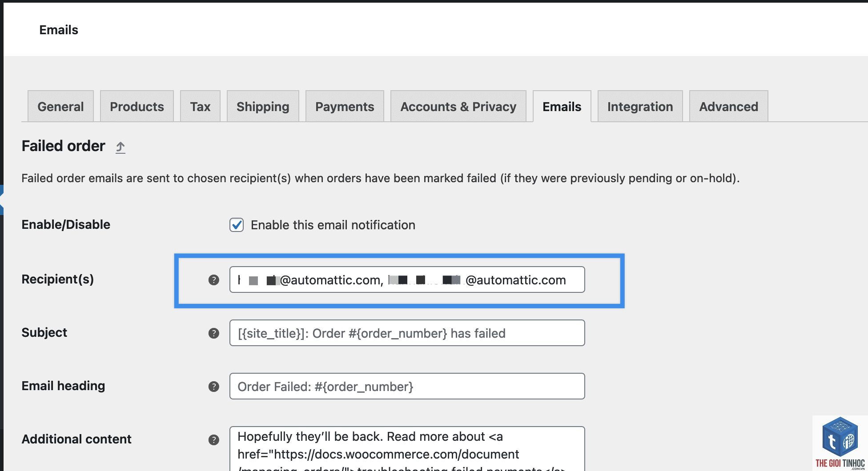Click the Recipient(s) field label
The width and height of the screenshot is (868, 471).
tap(58, 279)
